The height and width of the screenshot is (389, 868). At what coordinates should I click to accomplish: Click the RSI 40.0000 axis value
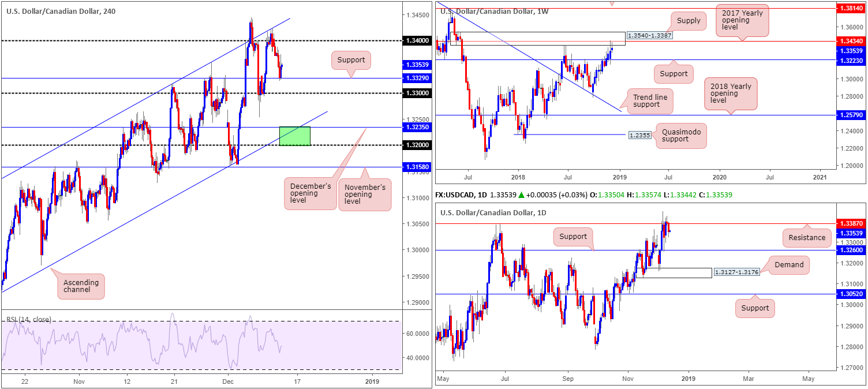click(x=417, y=358)
